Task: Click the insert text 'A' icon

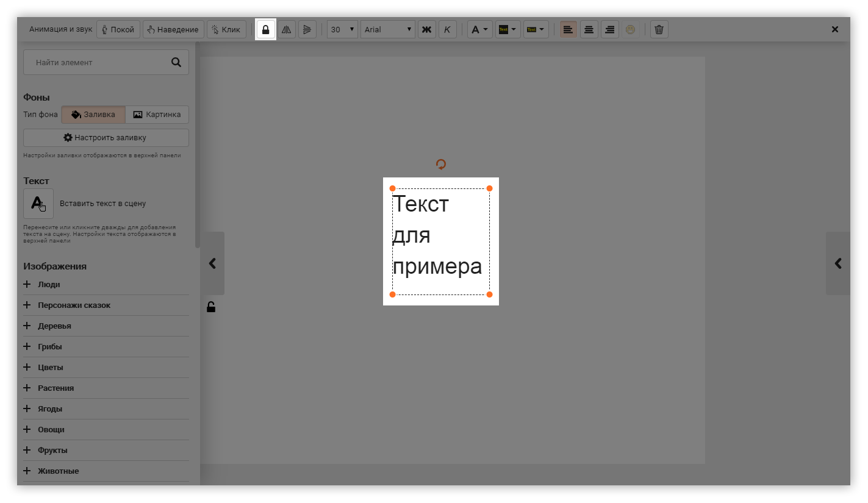Action: (x=38, y=204)
